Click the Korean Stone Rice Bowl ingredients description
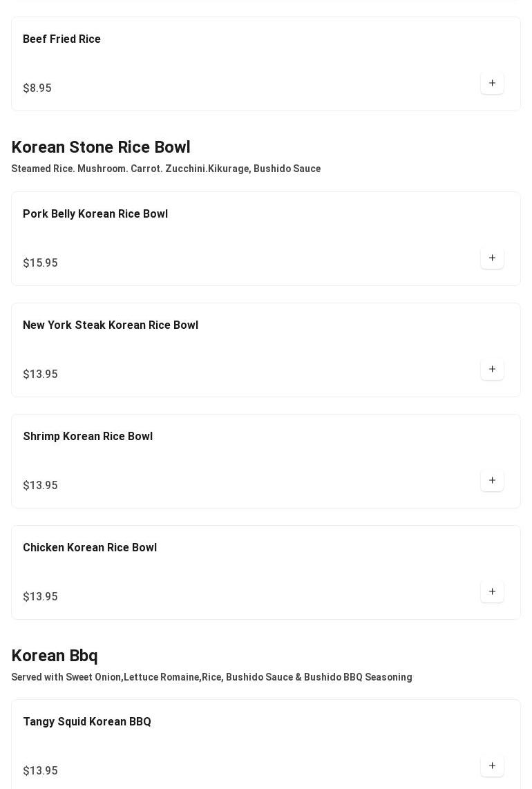This screenshot has height=789, width=532. click(x=166, y=169)
